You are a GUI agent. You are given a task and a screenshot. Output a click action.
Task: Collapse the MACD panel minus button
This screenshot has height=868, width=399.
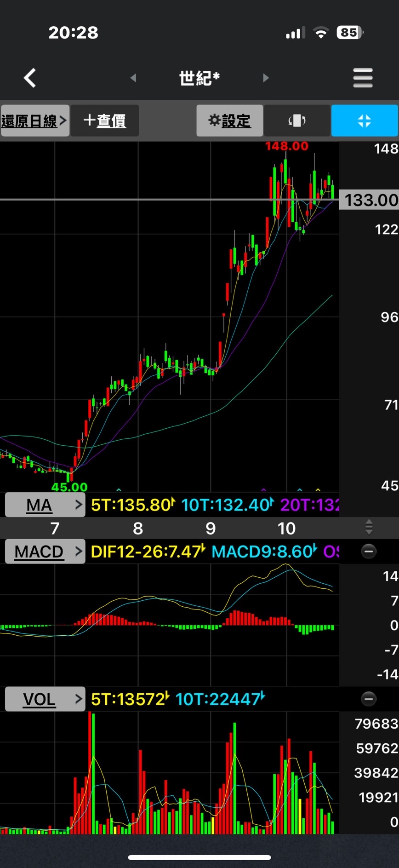(x=369, y=551)
